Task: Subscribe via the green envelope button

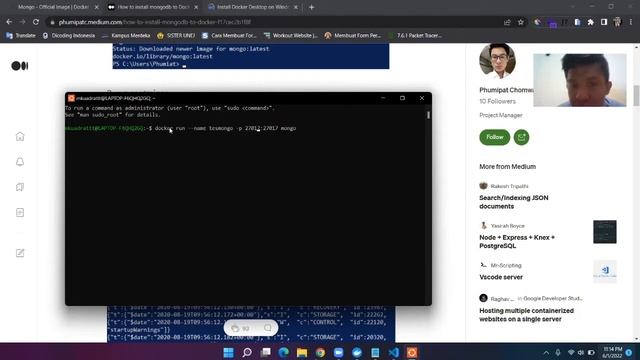Action: 521,137
